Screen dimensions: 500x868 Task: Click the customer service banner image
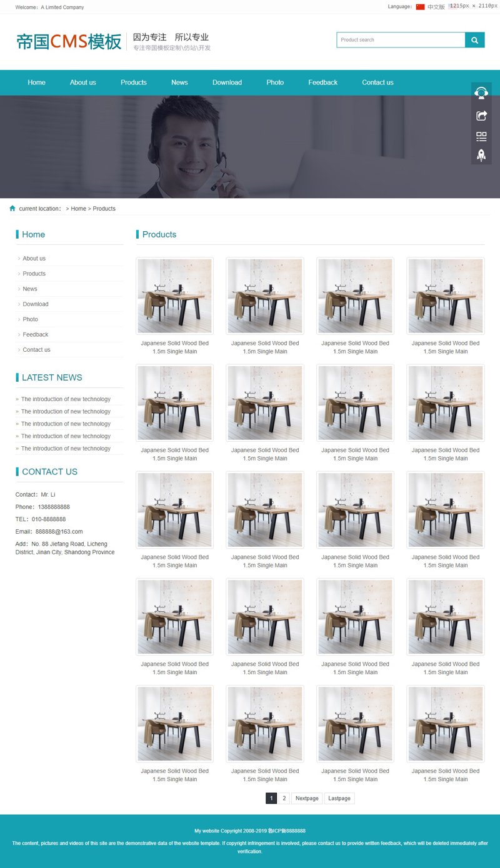pyautogui.click(x=250, y=147)
